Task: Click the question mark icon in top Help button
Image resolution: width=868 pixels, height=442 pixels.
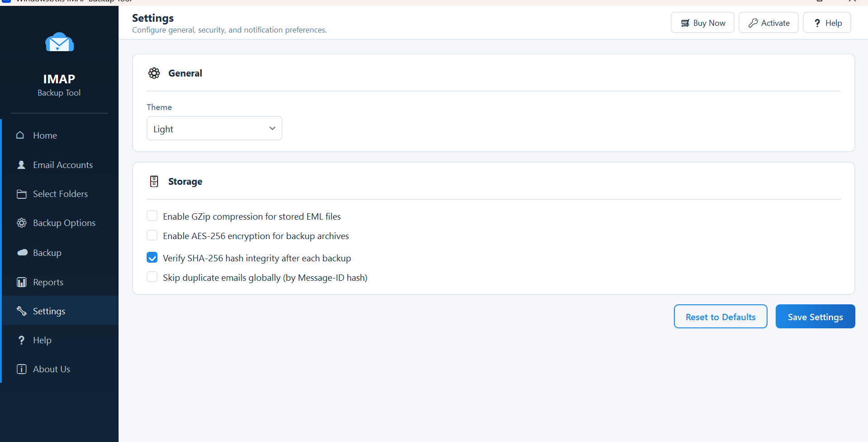Action: tap(817, 23)
